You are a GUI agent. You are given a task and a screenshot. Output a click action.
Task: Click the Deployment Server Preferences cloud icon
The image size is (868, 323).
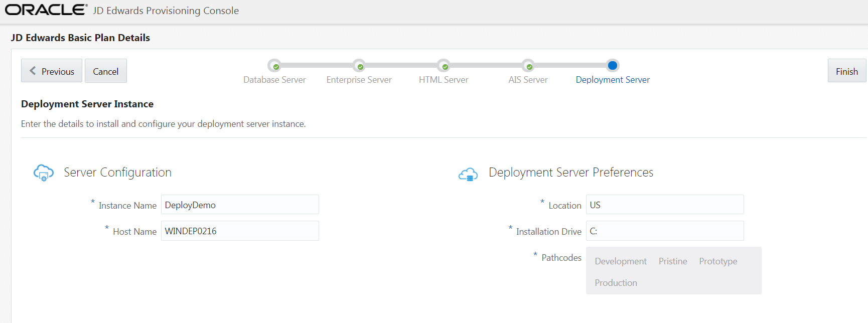point(468,174)
